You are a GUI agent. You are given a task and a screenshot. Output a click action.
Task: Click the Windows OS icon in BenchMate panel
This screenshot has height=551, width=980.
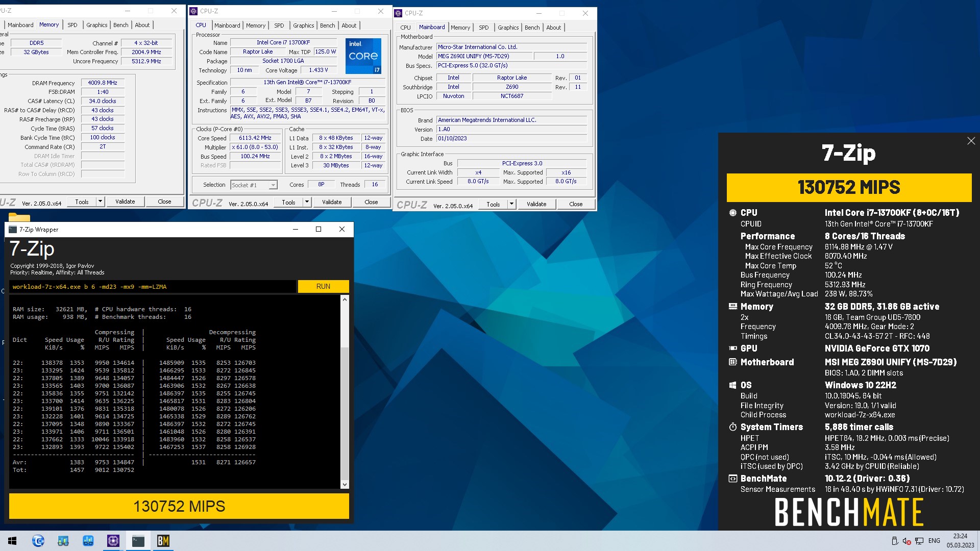(x=732, y=385)
